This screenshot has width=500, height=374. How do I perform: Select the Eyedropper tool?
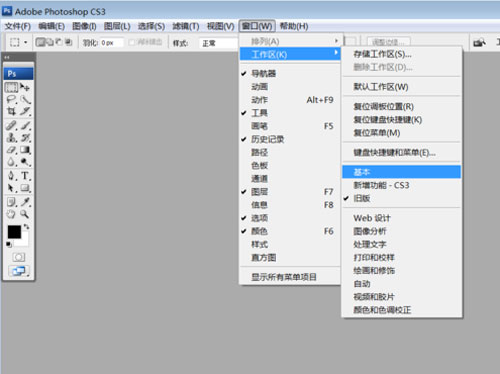point(25,202)
